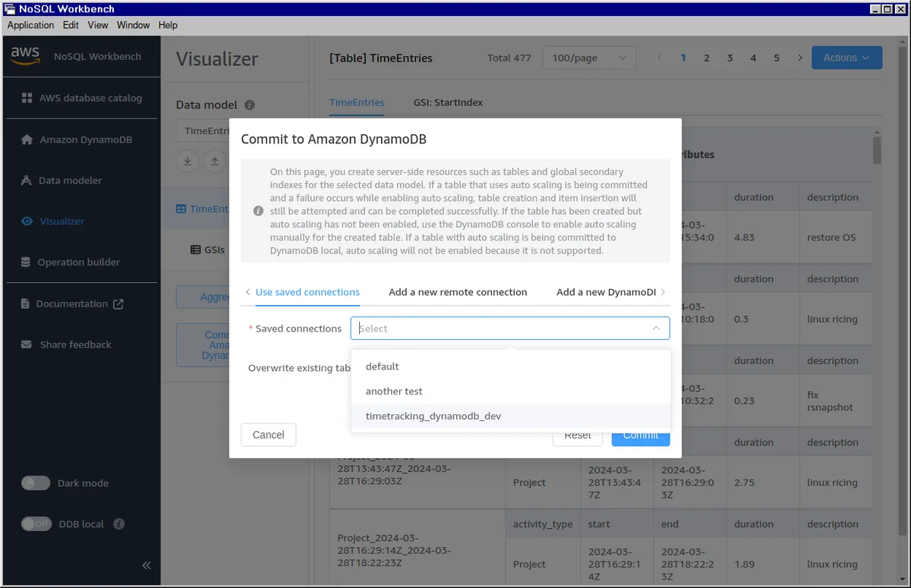Click the Visualizer eye icon

tap(27, 222)
